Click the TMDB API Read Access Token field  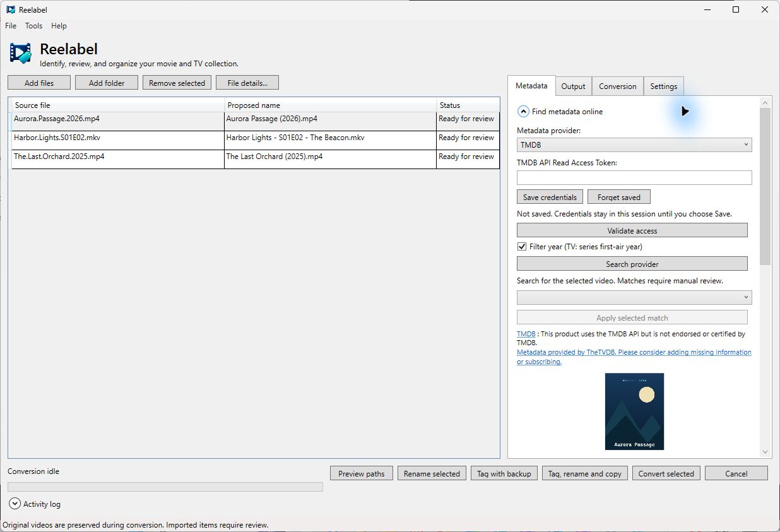634,177
